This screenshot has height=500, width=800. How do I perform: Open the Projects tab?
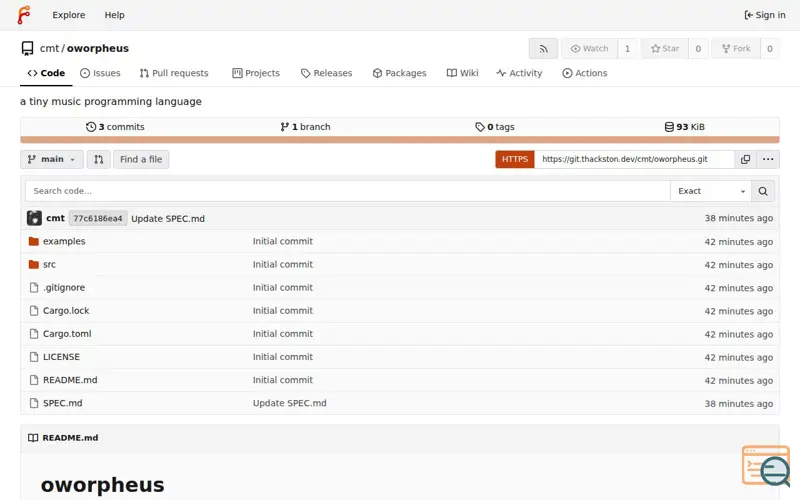point(256,73)
